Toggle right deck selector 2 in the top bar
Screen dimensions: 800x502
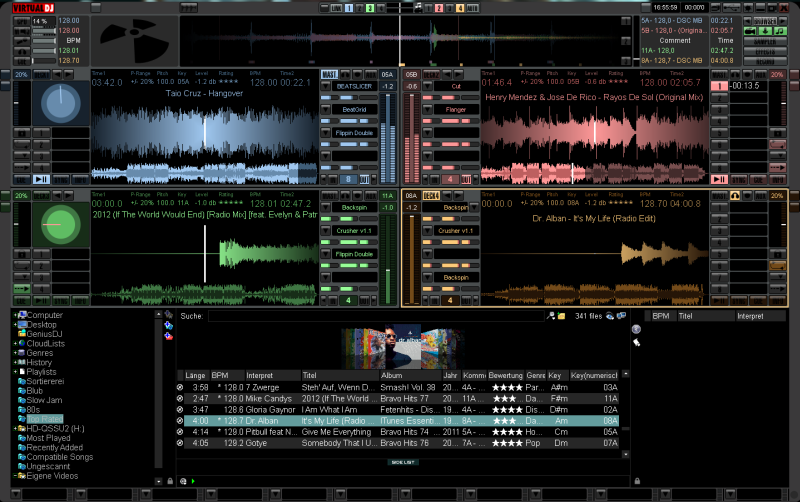[439, 8]
